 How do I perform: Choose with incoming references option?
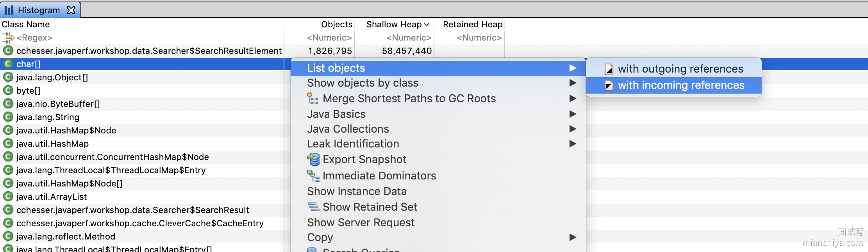pos(681,85)
